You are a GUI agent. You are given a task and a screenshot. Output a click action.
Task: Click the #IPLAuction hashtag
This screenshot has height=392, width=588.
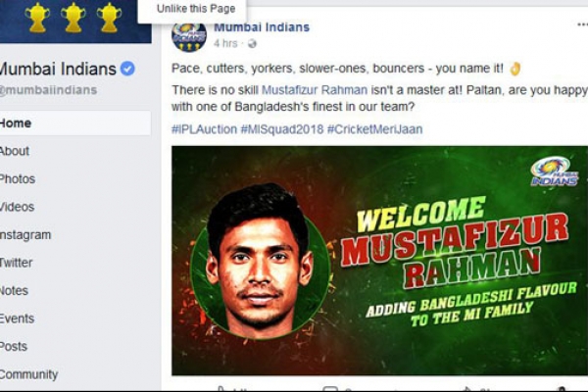204,129
